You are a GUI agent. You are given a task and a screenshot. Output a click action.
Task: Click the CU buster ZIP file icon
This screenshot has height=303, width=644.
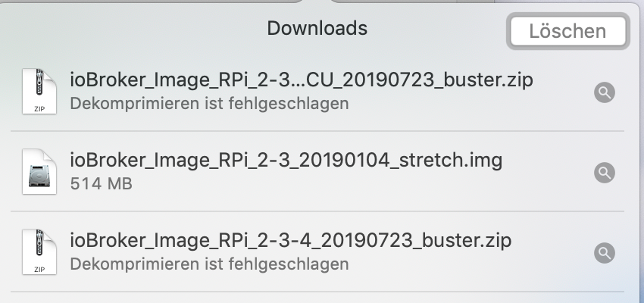[39, 92]
